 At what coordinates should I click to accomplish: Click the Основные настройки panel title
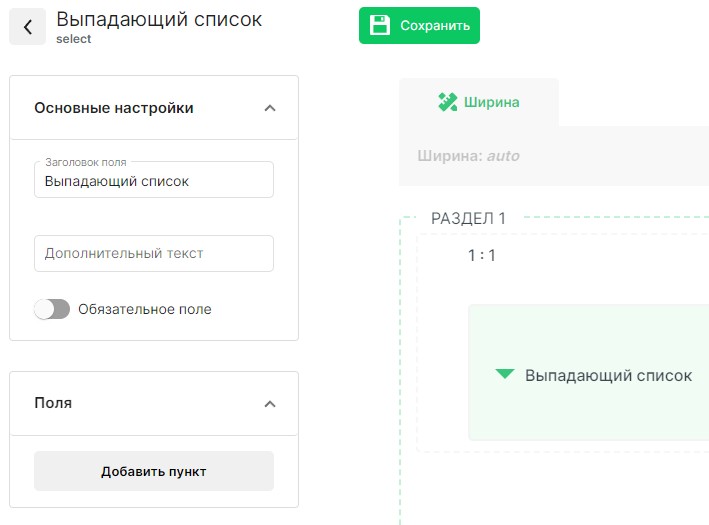114,108
